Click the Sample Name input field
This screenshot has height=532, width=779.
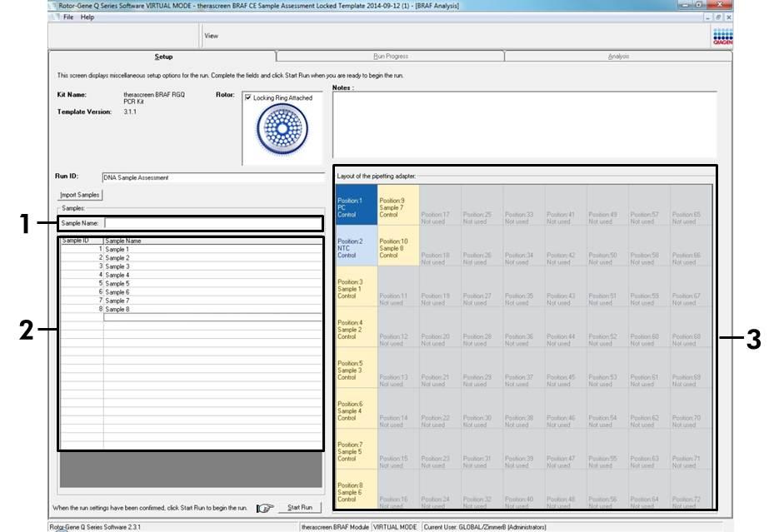coord(213,223)
